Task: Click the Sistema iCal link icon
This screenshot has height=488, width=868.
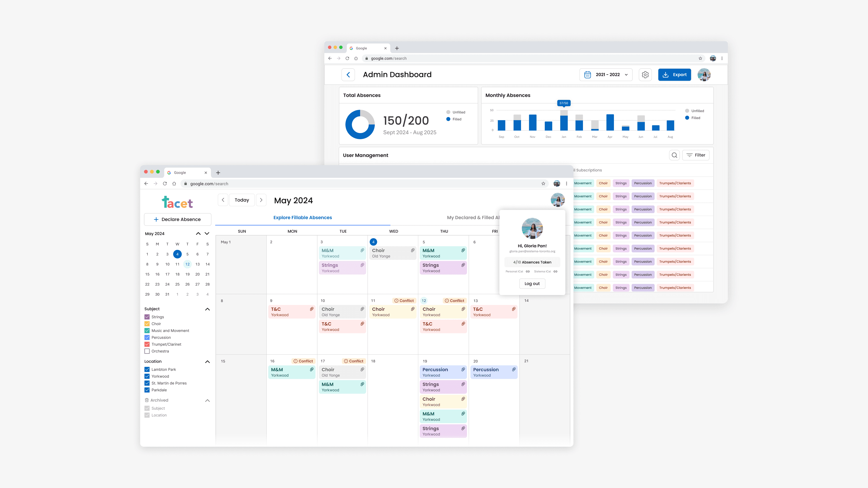Action: (555, 271)
